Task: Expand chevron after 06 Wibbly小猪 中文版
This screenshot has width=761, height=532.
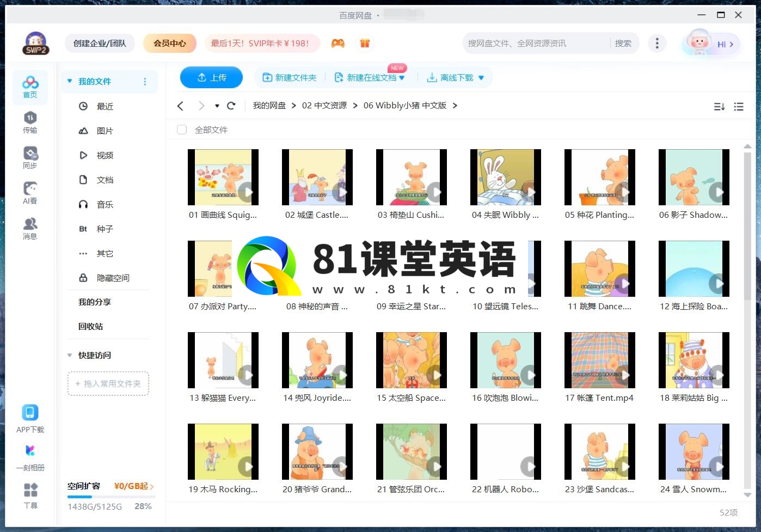Action: (x=455, y=106)
